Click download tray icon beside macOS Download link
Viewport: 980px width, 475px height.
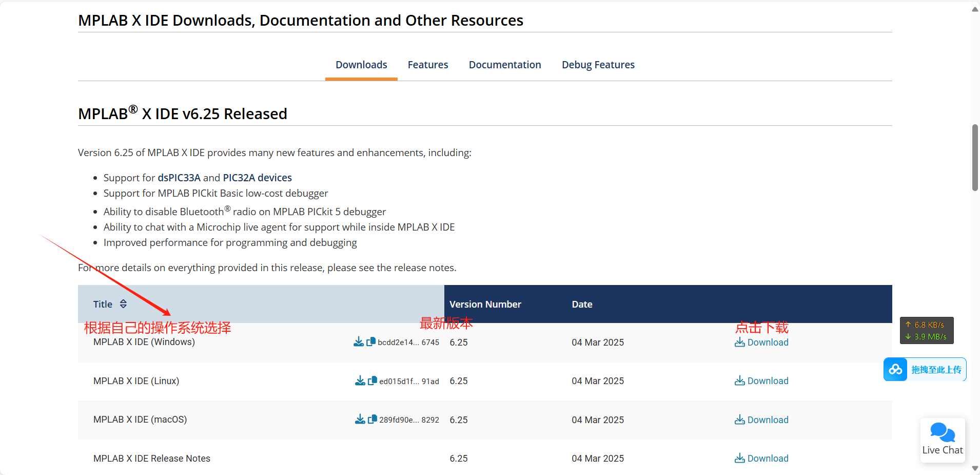[740, 420]
